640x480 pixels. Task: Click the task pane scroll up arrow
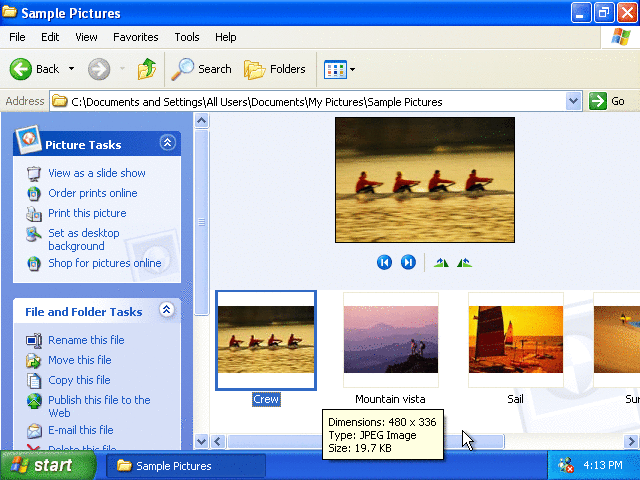(x=201, y=120)
